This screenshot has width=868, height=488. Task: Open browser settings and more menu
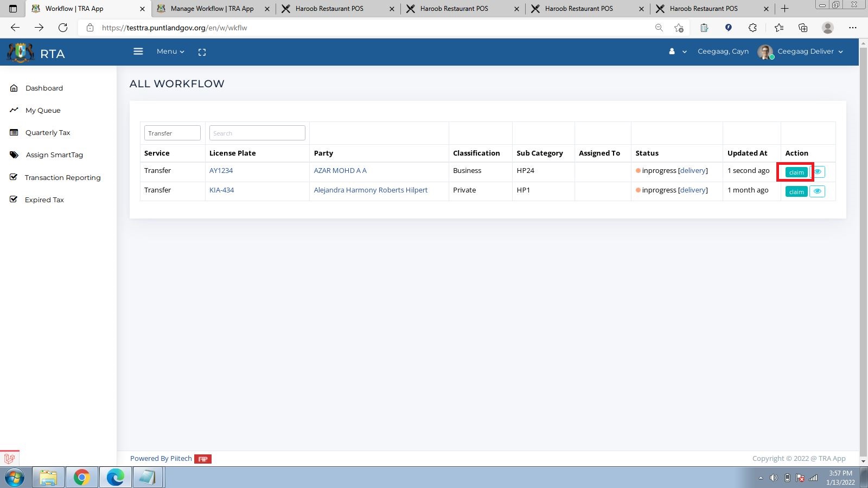[853, 28]
